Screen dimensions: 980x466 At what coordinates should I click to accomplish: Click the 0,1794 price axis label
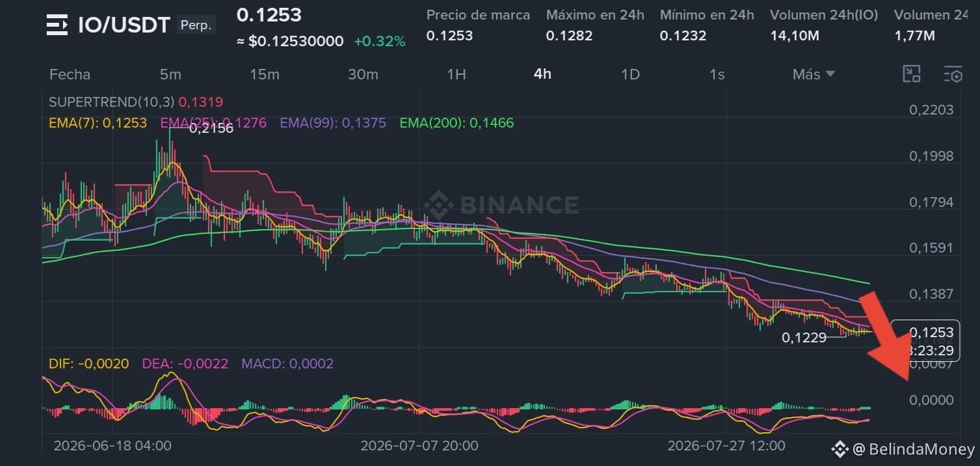(x=931, y=202)
